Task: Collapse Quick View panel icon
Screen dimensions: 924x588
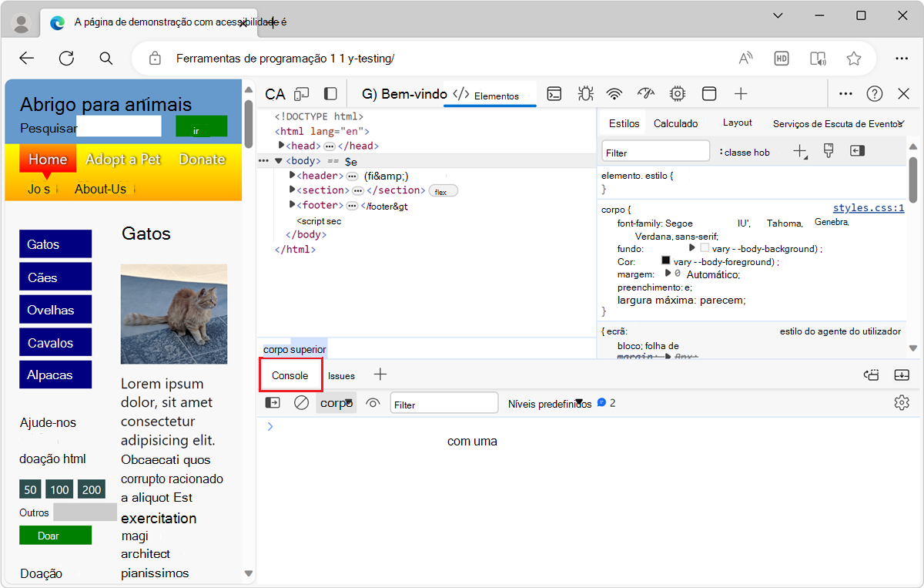Action: (x=902, y=375)
